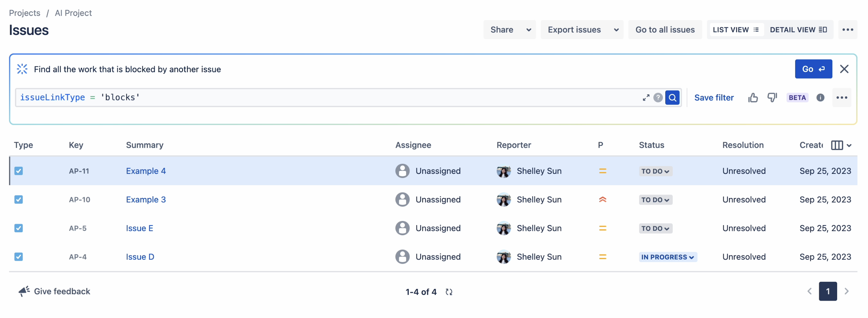Click the info icon next to BETA badge
Image resolution: width=868 pixels, height=318 pixels.
point(821,97)
